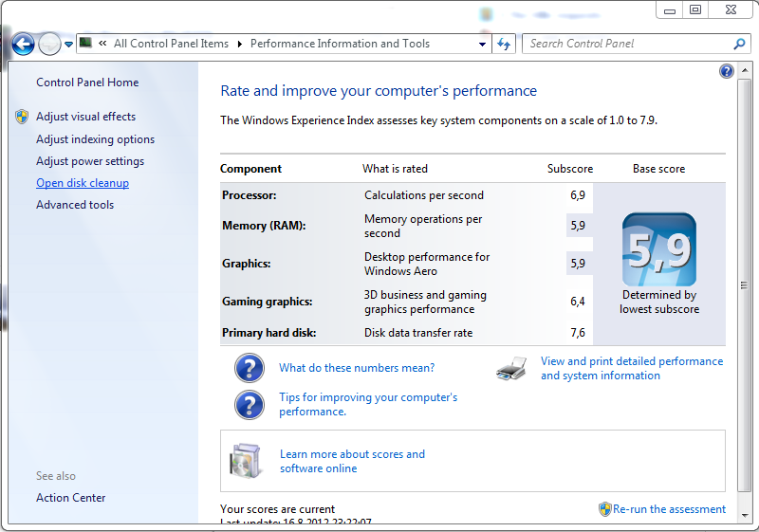
Task: Open 'Adjust visual effects' in the sidebar
Action: click(85, 117)
